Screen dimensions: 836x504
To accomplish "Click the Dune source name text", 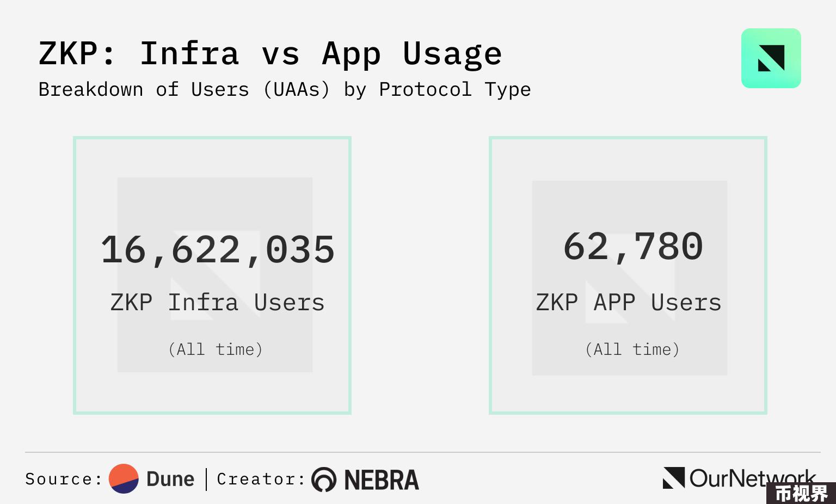I will point(170,479).
